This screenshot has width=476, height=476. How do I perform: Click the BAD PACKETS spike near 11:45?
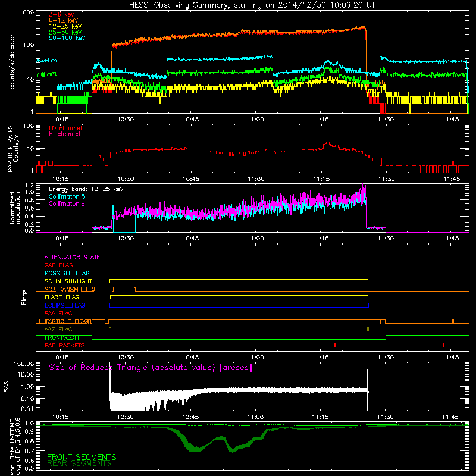[x=443, y=345]
